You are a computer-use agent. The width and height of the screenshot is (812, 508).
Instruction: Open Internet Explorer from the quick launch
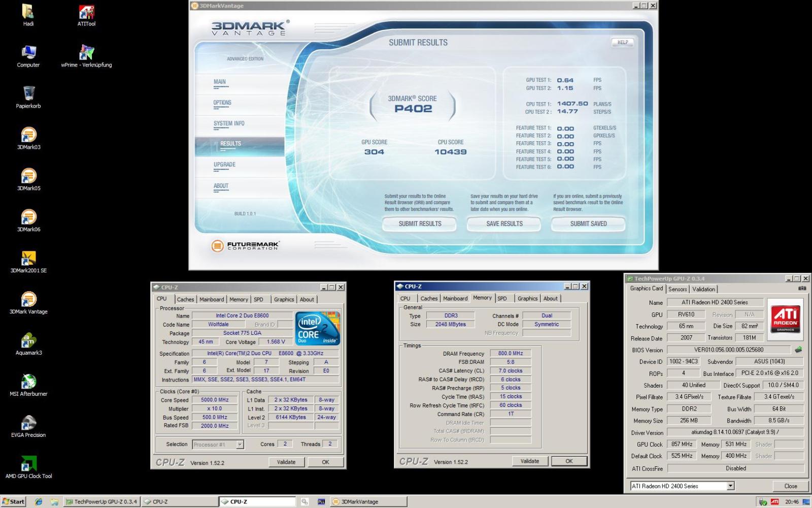[39, 501]
